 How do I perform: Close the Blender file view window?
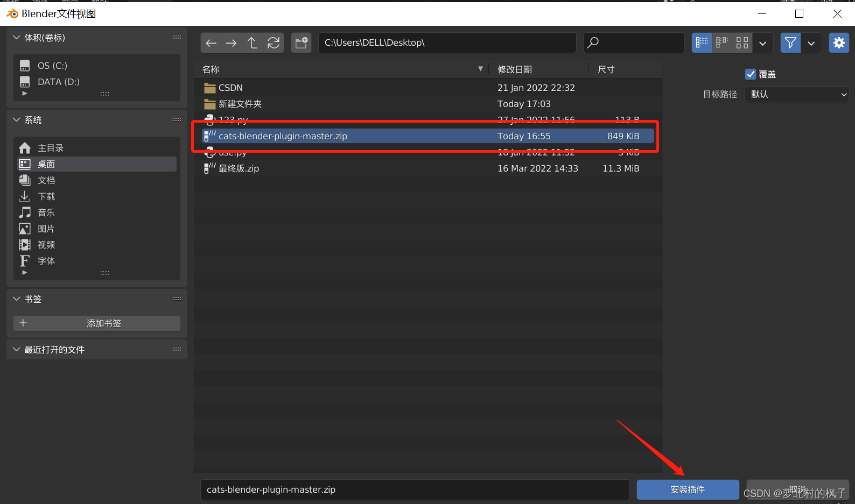tap(837, 14)
